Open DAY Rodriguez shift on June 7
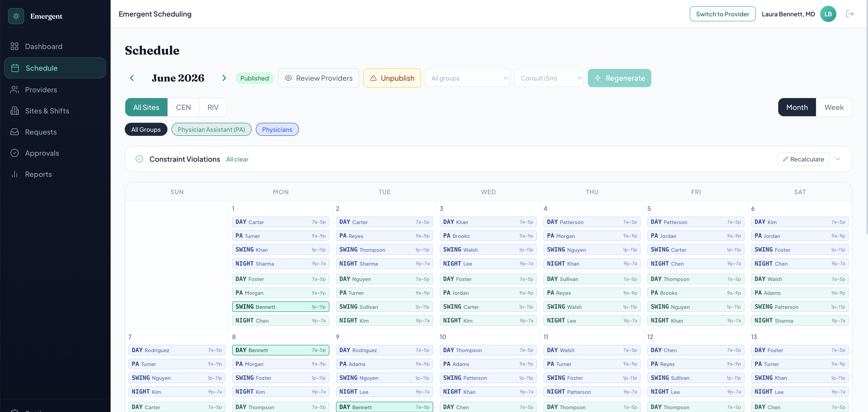 click(177, 350)
